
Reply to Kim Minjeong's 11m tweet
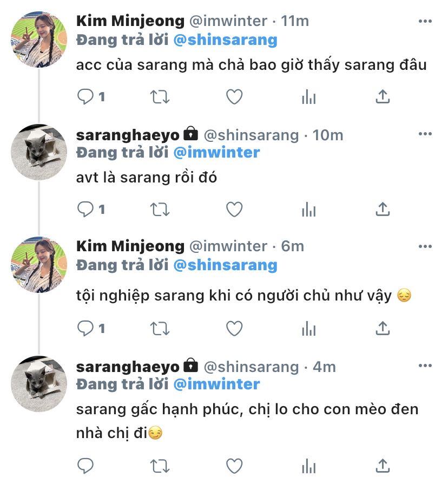(x=86, y=97)
